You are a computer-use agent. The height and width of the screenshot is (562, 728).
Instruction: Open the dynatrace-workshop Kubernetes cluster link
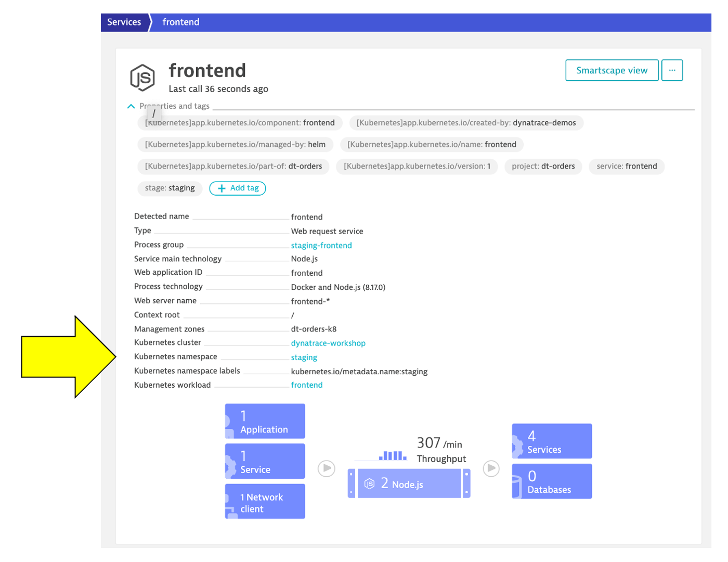click(x=328, y=343)
